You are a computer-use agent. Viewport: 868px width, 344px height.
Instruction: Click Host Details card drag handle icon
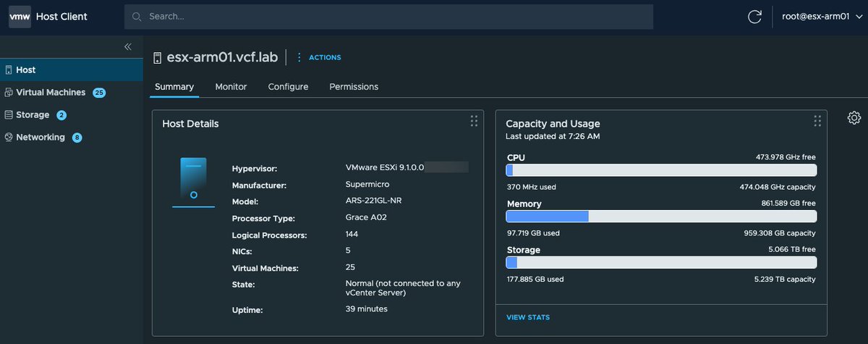click(x=474, y=121)
